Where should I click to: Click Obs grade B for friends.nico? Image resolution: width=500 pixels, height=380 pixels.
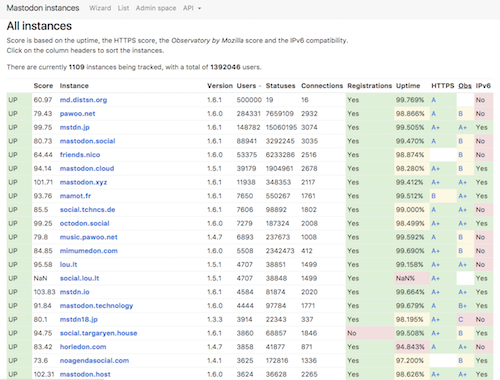point(461,155)
